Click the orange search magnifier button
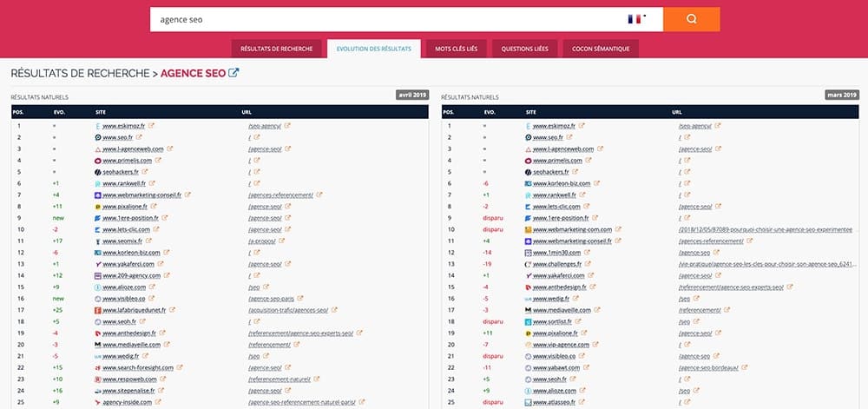This screenshot has width=868, height=409. pyautogui.click(x=692, y=19)
